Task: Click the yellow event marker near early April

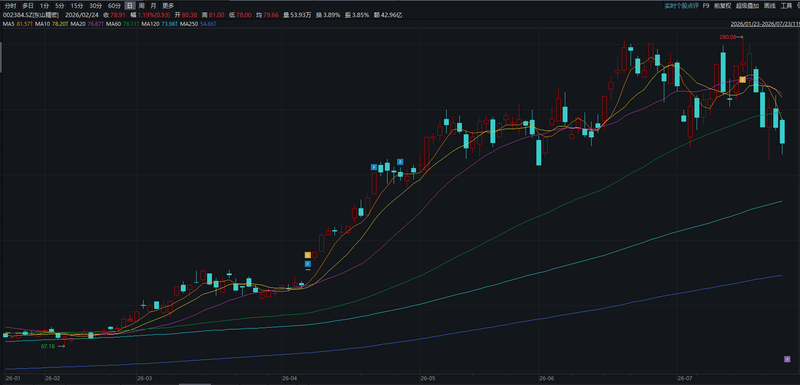Action: (308, 255)
